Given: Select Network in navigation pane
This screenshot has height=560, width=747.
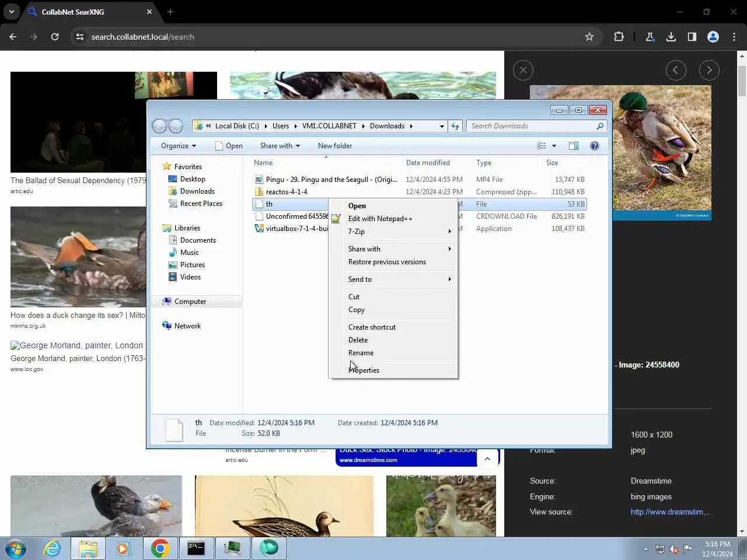Looking at the screenshot, I should tap(187, 326).
